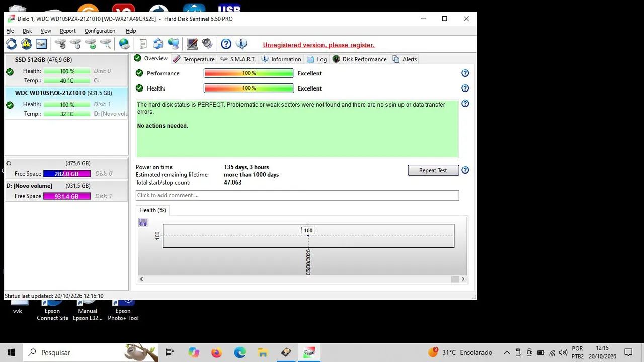Open the Disk menu
Screen dimensions: 644x362
point(27,31)
